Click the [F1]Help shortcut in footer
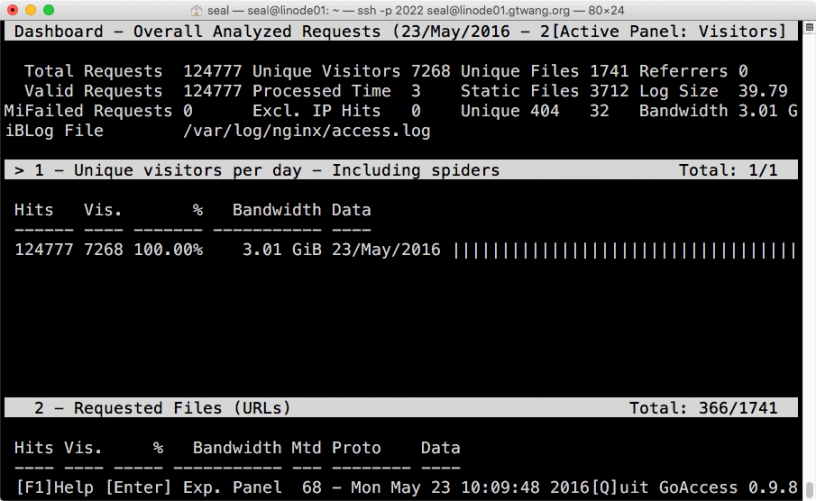 coord(54,488)
